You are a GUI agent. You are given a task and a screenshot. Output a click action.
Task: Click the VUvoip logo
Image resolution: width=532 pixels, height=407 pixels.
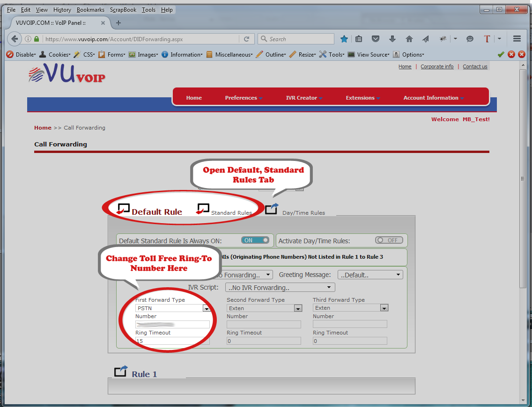[67, 73]
